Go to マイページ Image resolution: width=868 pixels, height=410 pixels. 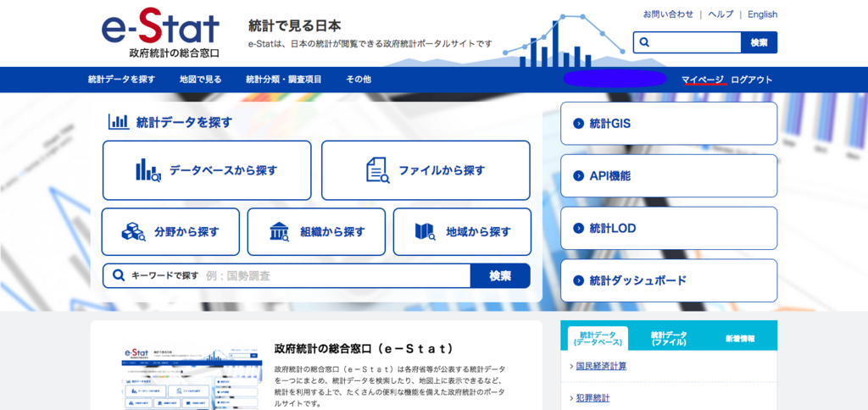click(x=703, y=80)
